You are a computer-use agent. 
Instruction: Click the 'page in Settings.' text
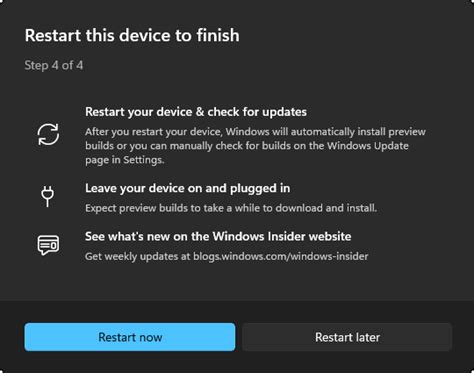point(125,160)
